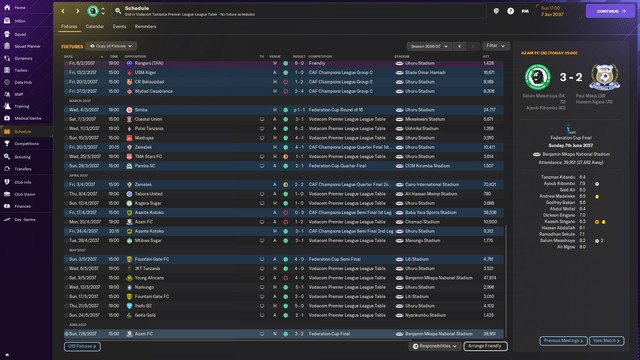Open the Simba opposition link
This screenshot has height=360, width=640.
coord(141,110)
